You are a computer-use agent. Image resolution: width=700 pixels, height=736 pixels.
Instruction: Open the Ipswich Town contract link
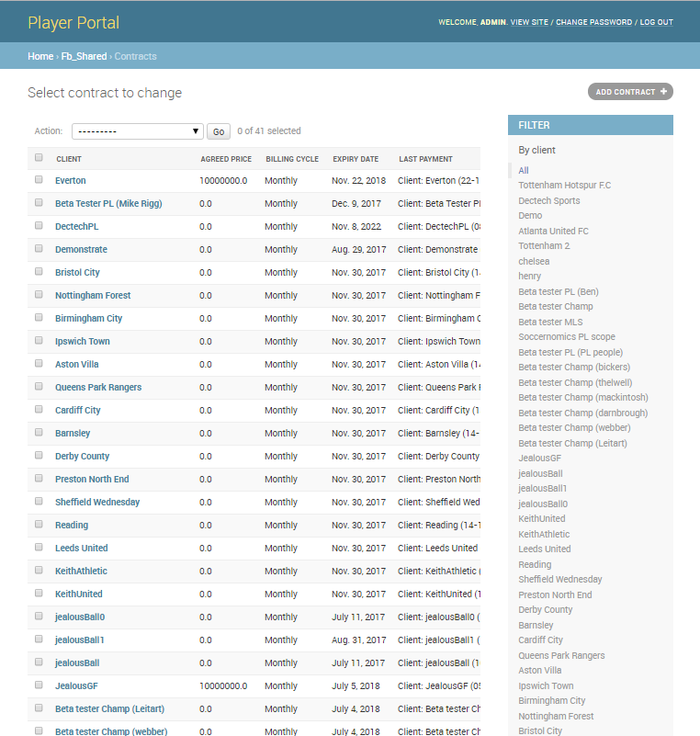pos(83,342)
